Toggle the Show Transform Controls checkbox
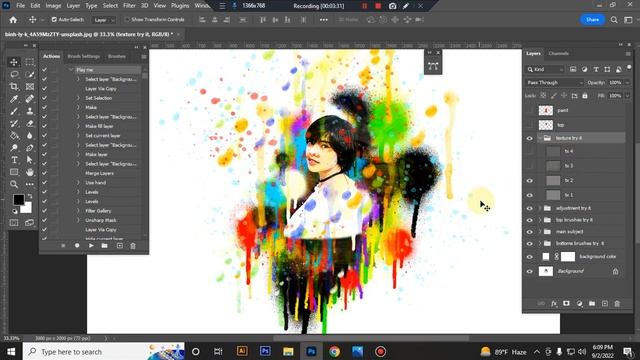This screenshot has width=640, height=360. coord(127,20)
